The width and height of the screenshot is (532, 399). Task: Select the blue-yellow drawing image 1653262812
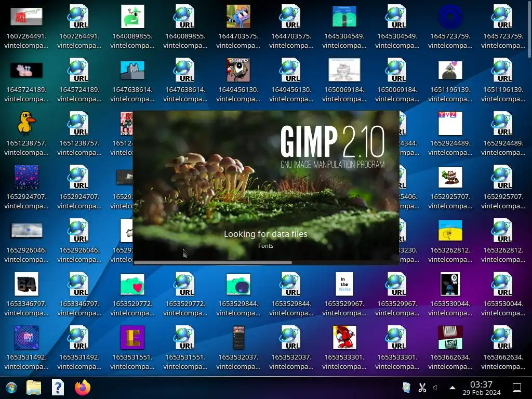pyautogui.click(x=450, y=230)
